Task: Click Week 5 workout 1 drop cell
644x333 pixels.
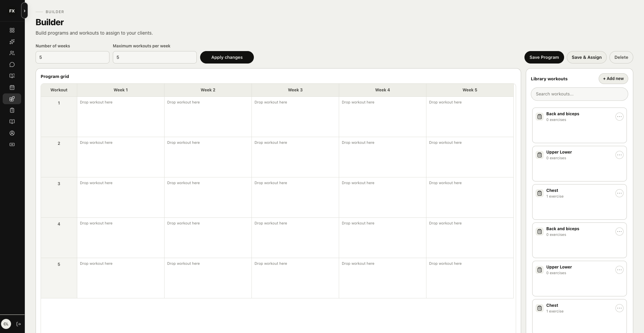Action: pos(470,117)
